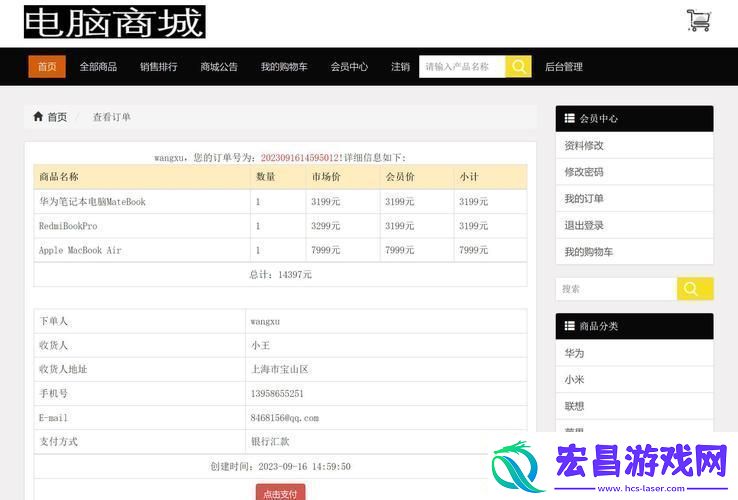Open 我的购物车 in navigation bar
Viewport: 738px width, 500px height.
pos(284,66)
